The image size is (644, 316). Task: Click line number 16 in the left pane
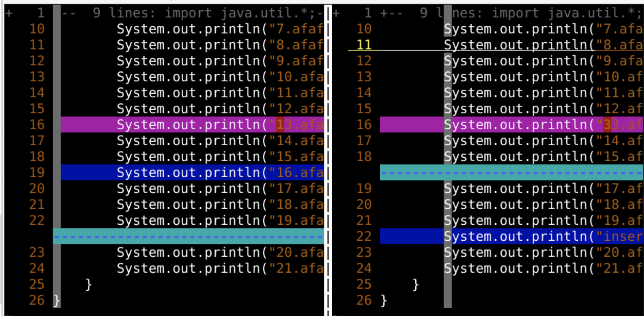pyautogui.click(x=37, y=124)
